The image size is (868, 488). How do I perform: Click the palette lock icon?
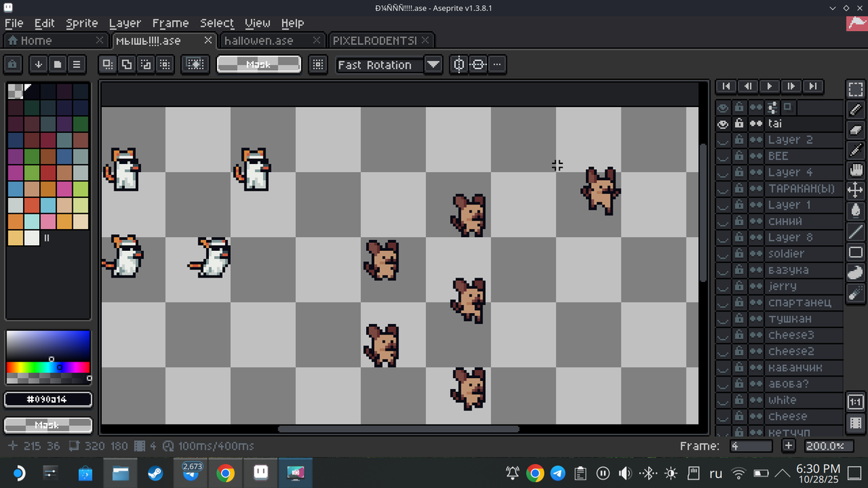pos(12,64)
